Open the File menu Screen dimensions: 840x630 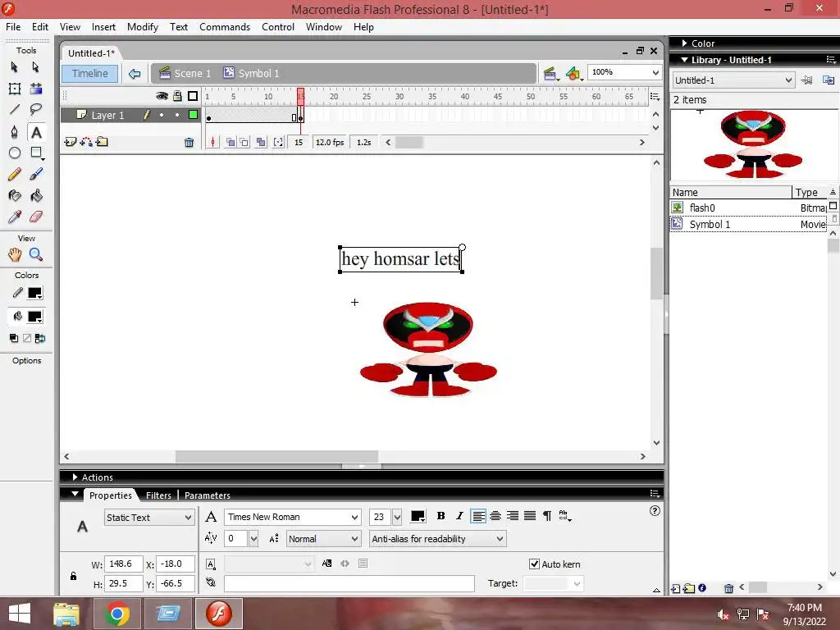tap(13, 27)
